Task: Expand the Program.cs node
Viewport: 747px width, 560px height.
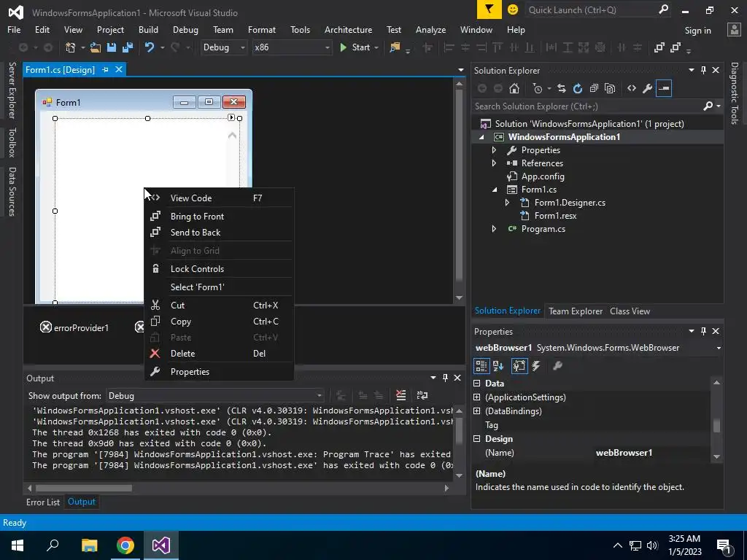Action: (x=494, y=229)
